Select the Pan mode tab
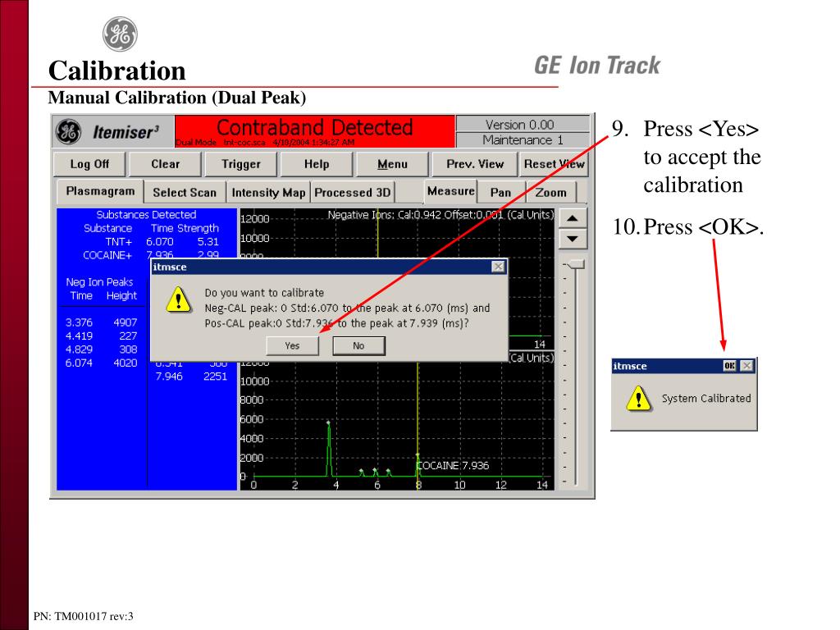 point(500,192)
